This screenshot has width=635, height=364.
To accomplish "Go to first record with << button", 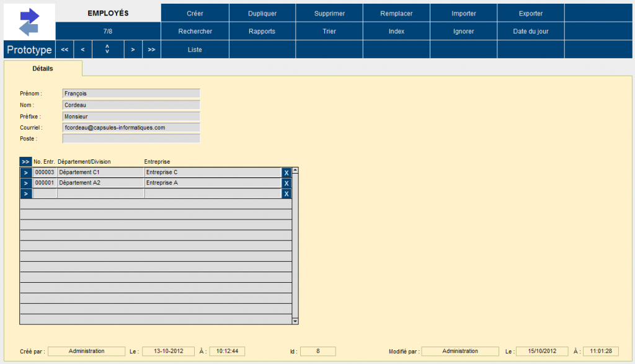I will 64,50.
